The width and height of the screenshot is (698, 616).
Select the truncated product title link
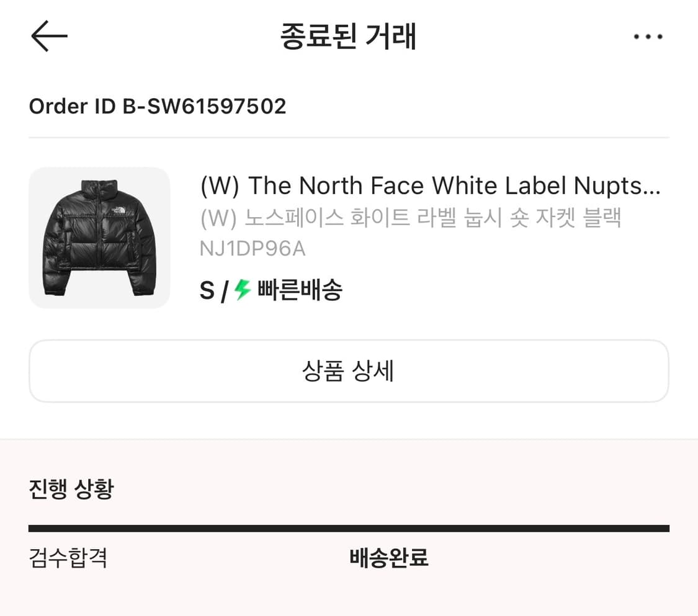coord(428,185)
